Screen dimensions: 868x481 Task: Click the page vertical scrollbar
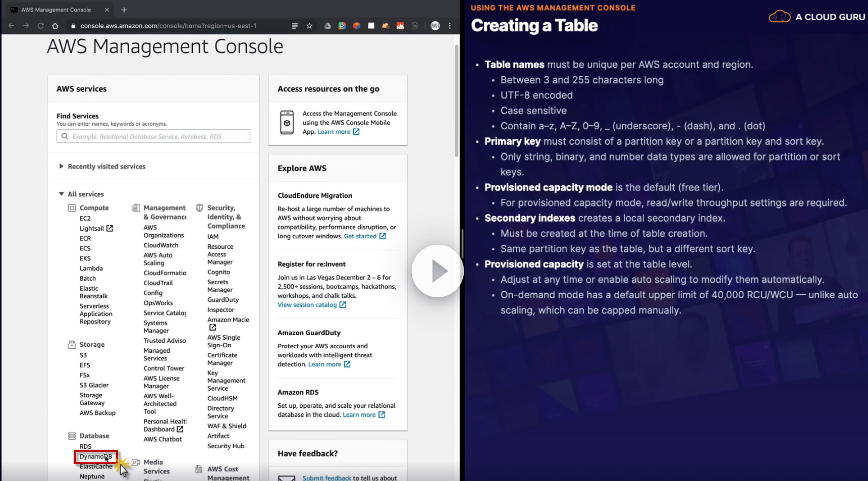(x=457, y=101)
